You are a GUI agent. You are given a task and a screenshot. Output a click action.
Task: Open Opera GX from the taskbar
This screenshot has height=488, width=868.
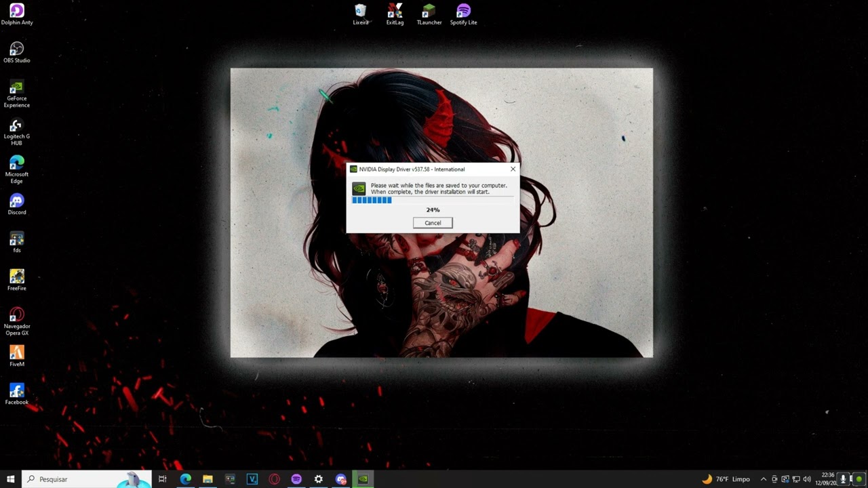pos(274,479)
